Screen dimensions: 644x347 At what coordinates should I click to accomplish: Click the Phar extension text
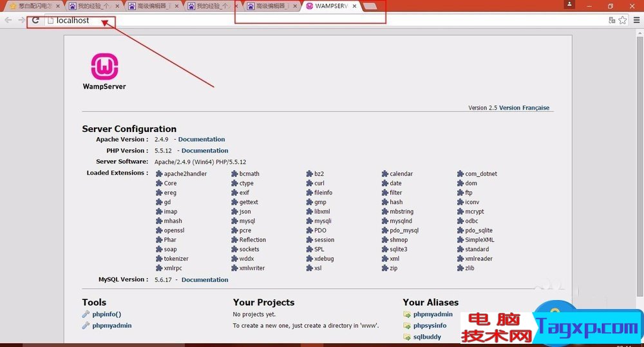(x=170, y=240)
